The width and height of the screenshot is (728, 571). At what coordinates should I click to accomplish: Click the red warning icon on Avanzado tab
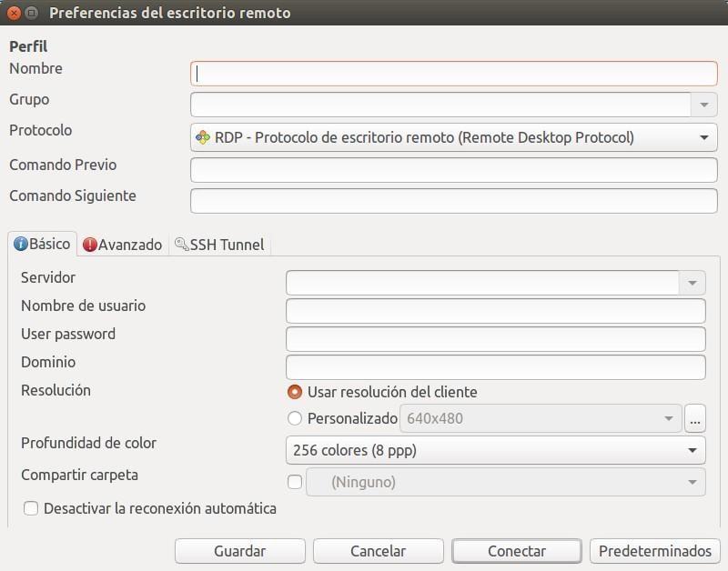tap(89, 245)
